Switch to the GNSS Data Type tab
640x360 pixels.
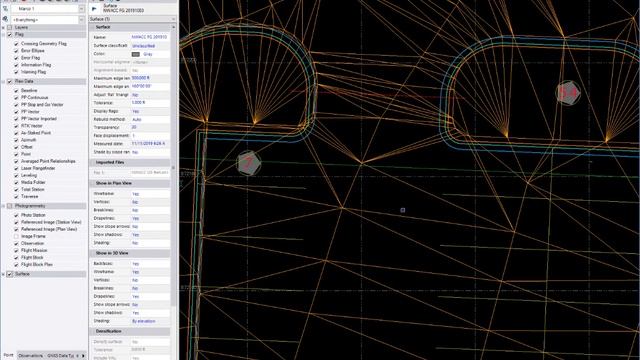pyautogui.click(x=60, y=356)
